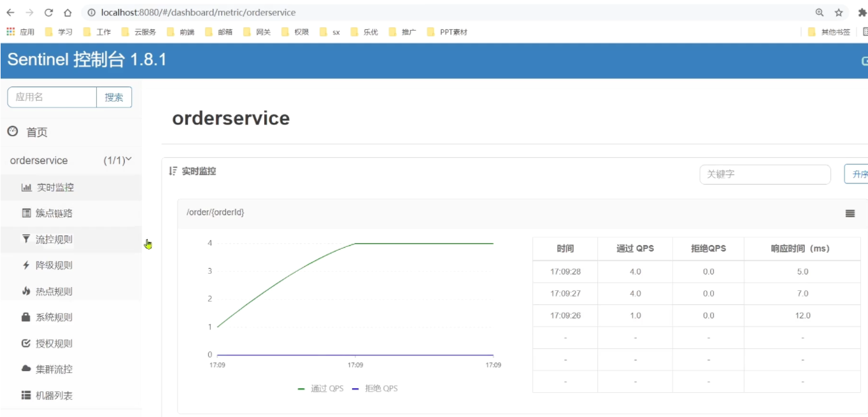Open the 机器列表 machine list page
868x417 pixels.
click(53, 395)
